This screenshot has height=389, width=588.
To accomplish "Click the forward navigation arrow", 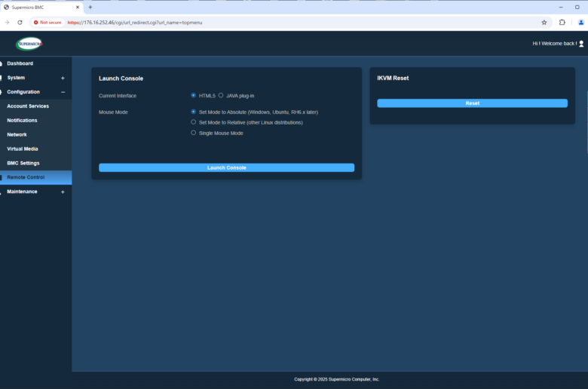I will (x=7, y=23).
